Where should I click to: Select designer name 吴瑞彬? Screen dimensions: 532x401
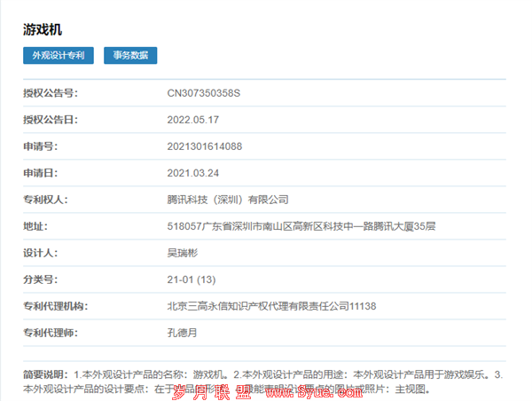pyautogui.click(x=182, y=253)
